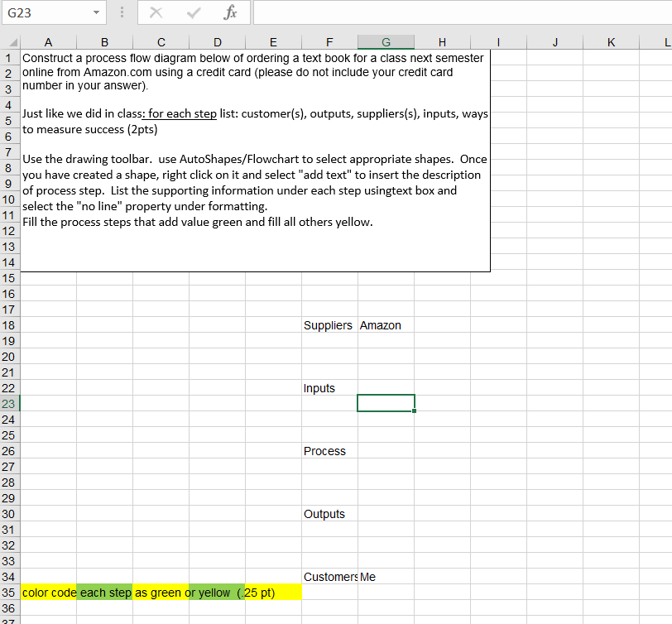
Task: Select column K header
Action: pos(611,42)
